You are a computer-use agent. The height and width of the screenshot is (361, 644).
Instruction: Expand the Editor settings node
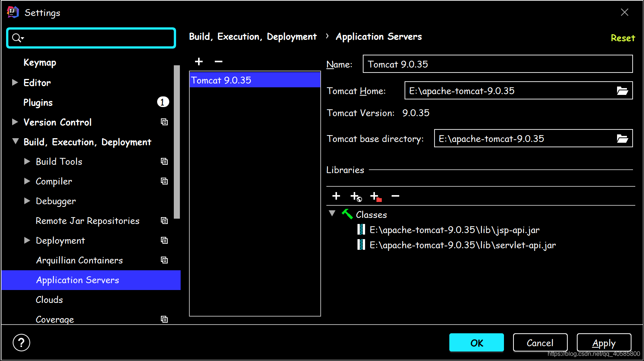(x=15, y=82)
